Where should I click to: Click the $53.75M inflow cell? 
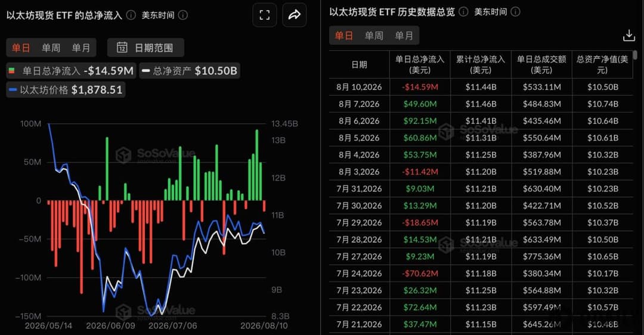pos(420,155)
